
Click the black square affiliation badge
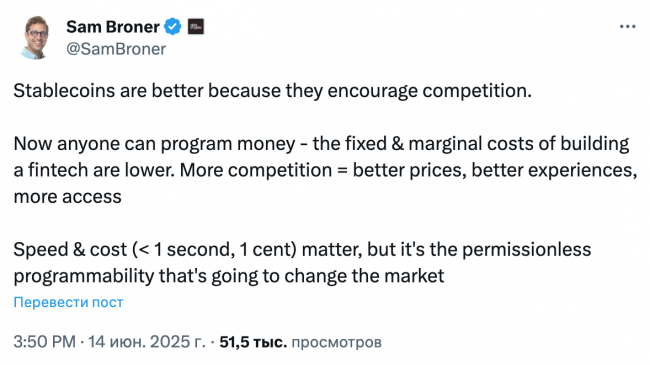[196, 27]
